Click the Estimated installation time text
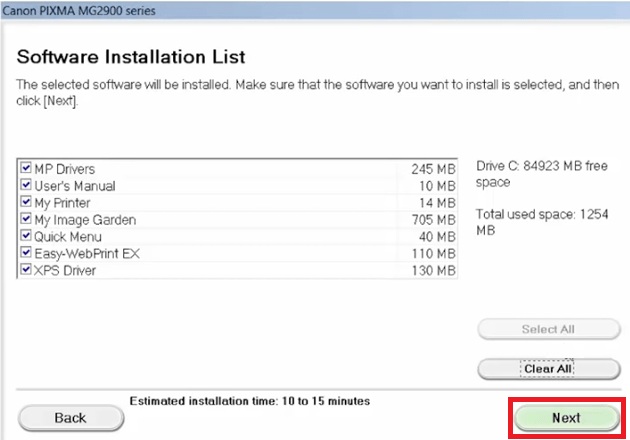Viewport: 630px width, 440px height. pyautogui.click(x=250, y=401)
